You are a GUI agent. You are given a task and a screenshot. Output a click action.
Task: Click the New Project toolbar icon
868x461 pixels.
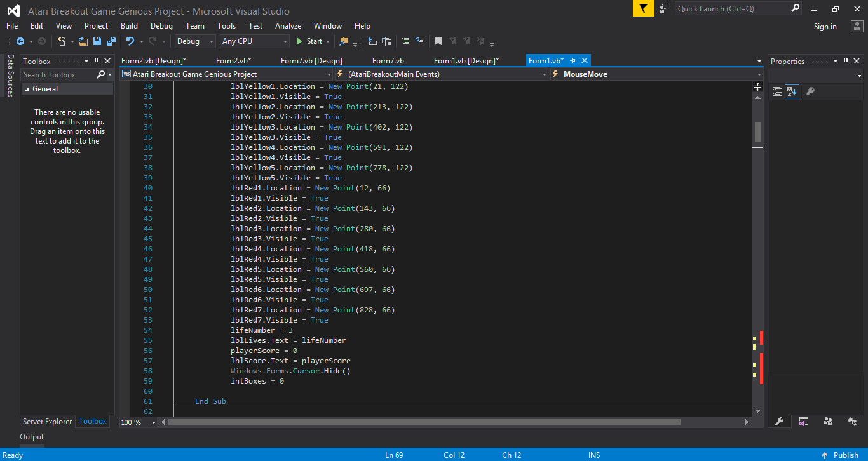[62, 41]
